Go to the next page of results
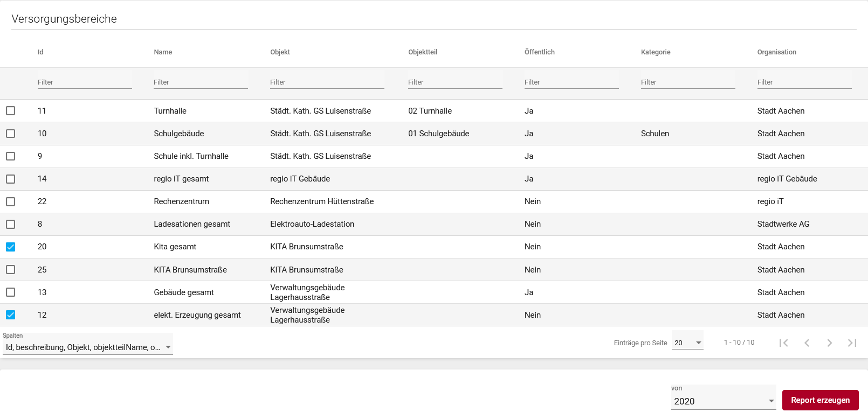 click(829, 343)
